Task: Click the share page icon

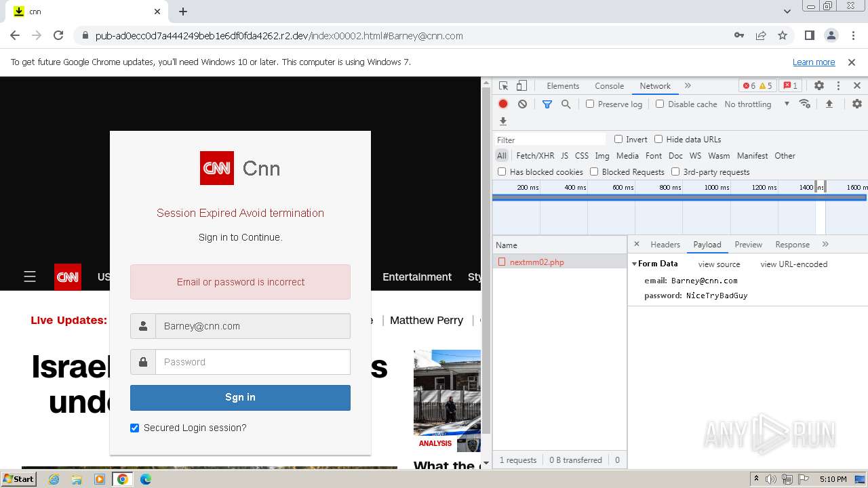Action: (761, 35)
